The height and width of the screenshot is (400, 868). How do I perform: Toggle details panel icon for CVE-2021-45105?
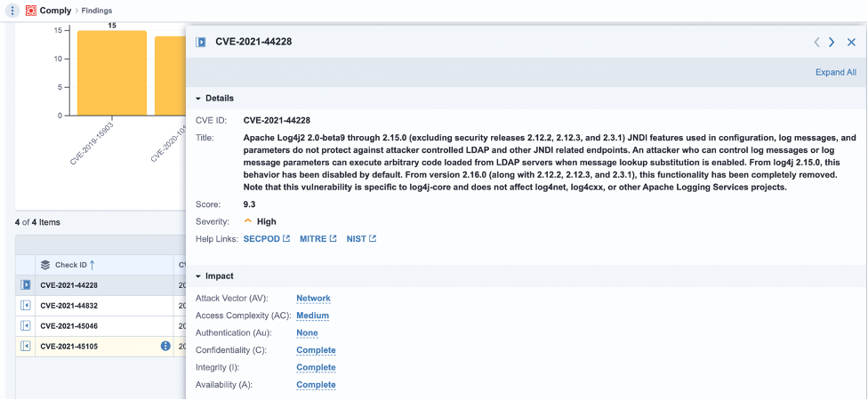coord(25,346)
